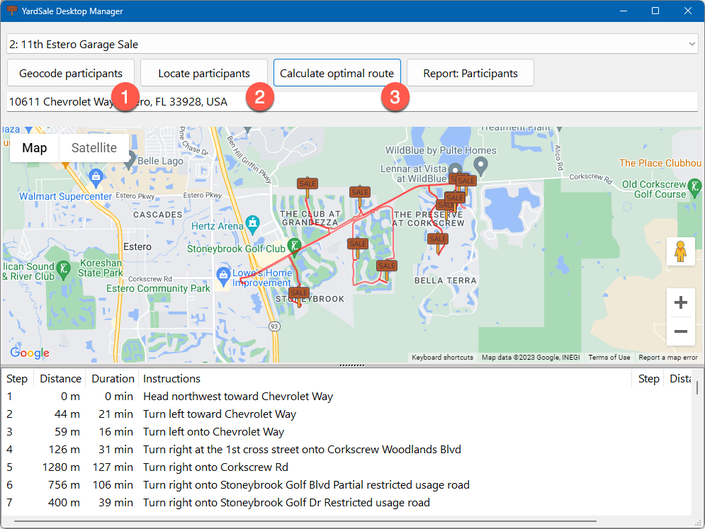Sort by the Duration column header
The image size is (705, 529).
113,379
